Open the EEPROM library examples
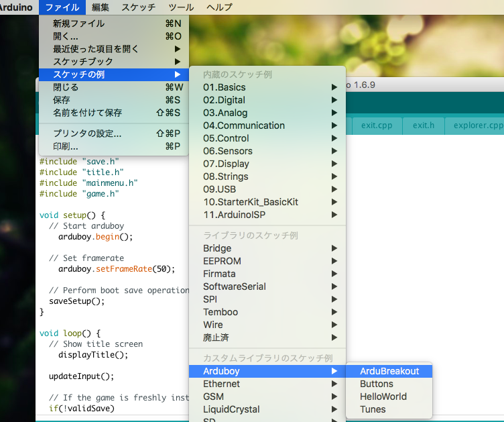 point(267,261)
